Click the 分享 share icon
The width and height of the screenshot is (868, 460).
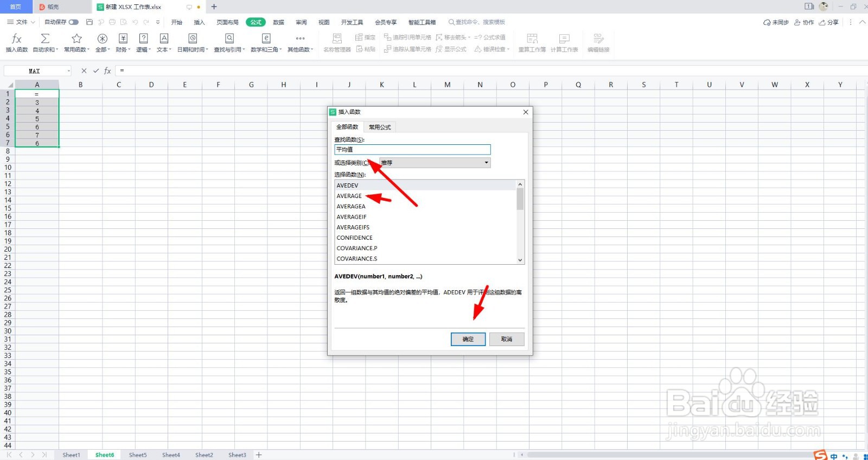coord(828,22)
